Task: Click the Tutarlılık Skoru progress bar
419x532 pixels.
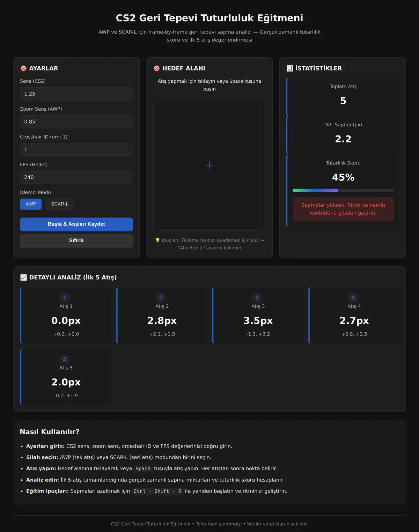Action: pos(343,191)
